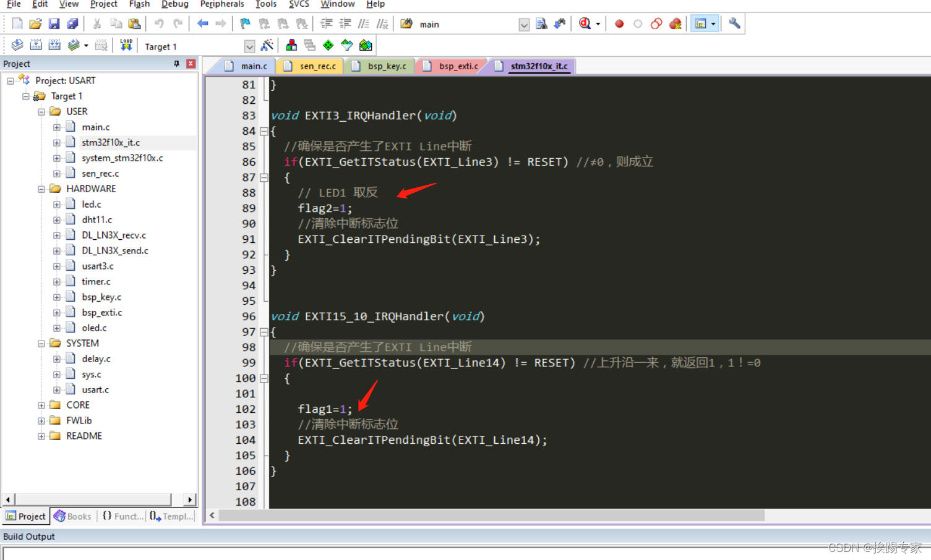Viewport: 931px width, 560px height.
Task: Open the Flash menu
Action: 139,4
